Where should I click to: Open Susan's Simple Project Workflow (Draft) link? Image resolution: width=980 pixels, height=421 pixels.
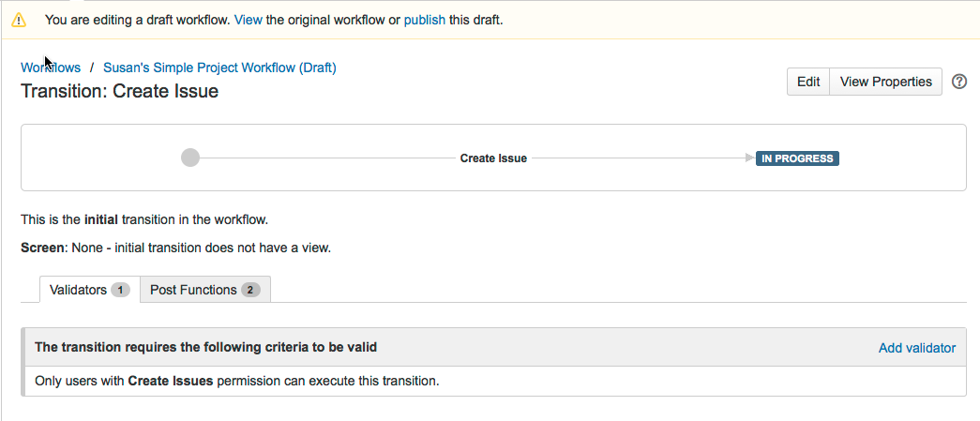click(219, 68)
